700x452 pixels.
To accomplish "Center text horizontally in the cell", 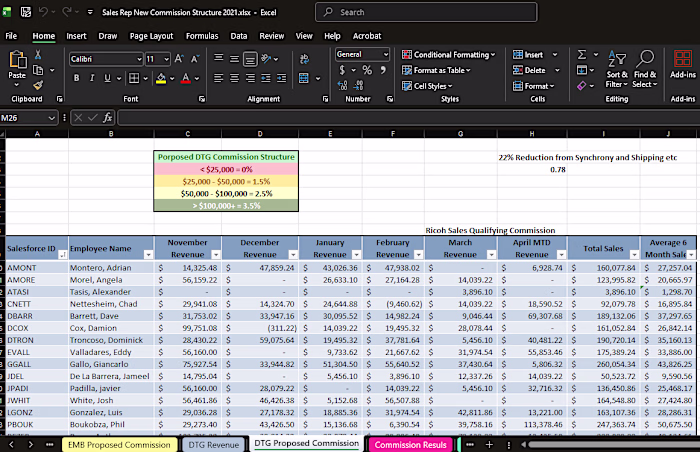I will click(234, 78).
